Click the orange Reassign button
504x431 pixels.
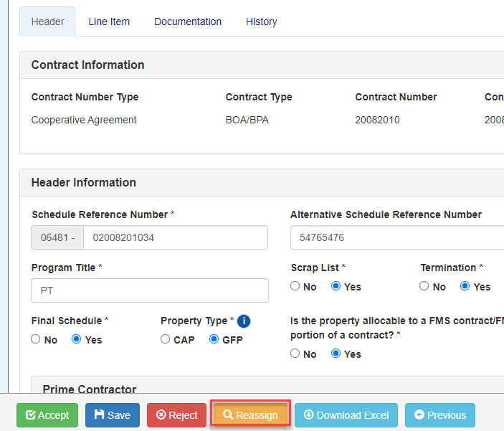pyautogui.click(x=250, y=415)
